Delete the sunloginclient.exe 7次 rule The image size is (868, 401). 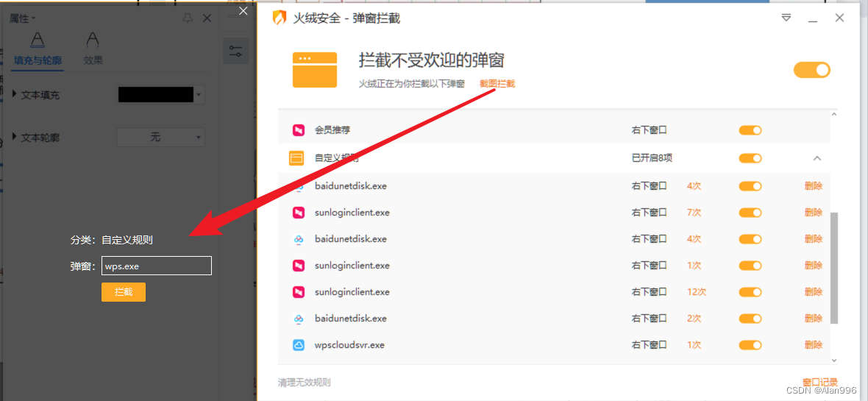(x=813, y=212)
